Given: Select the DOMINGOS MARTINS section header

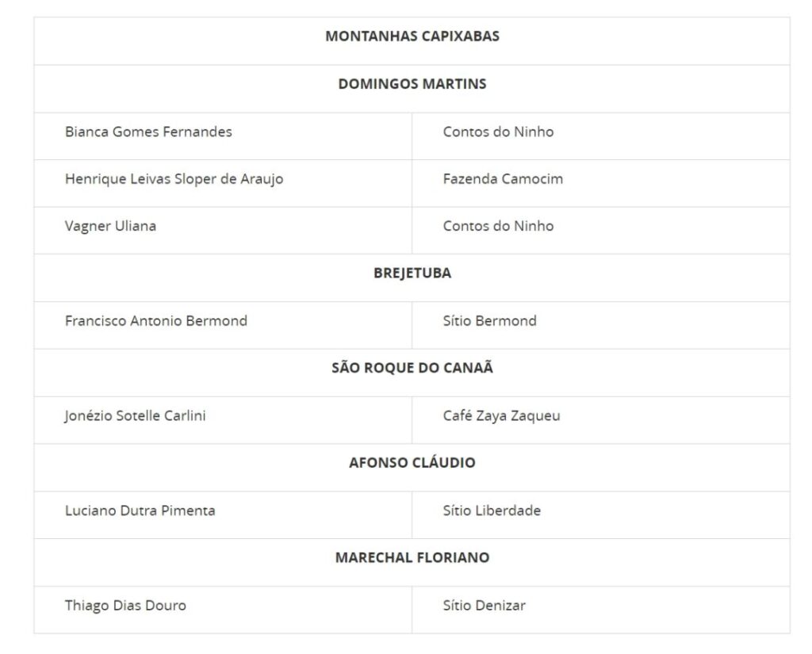Looking at the screenshot, I should (412, 84).
